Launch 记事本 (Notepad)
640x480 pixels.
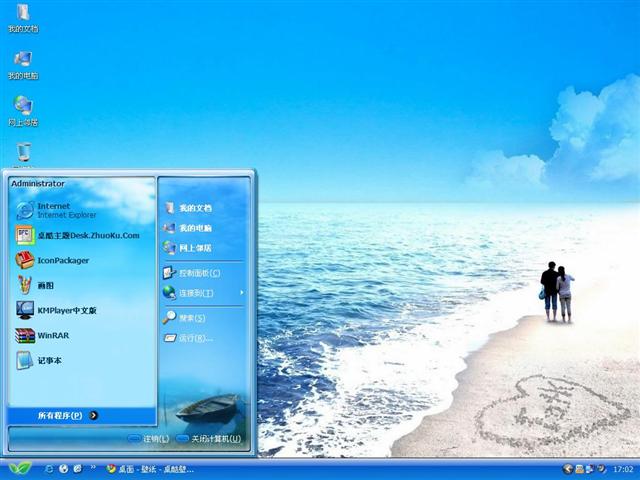[48, 360]
